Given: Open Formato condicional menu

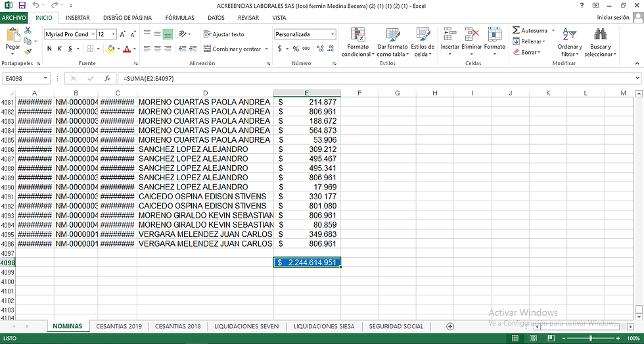Looking at the screenshot, I should (x=357, y=42).
